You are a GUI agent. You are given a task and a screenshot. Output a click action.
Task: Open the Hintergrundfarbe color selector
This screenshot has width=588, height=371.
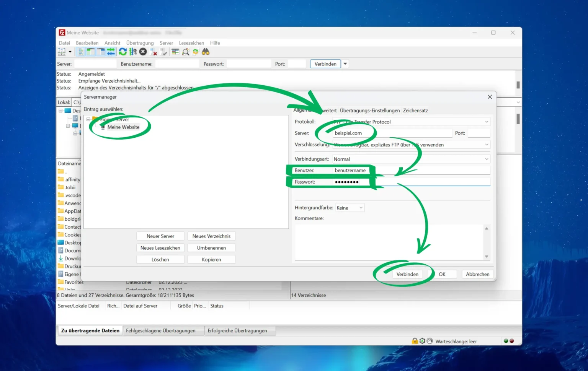coord(350,208)
